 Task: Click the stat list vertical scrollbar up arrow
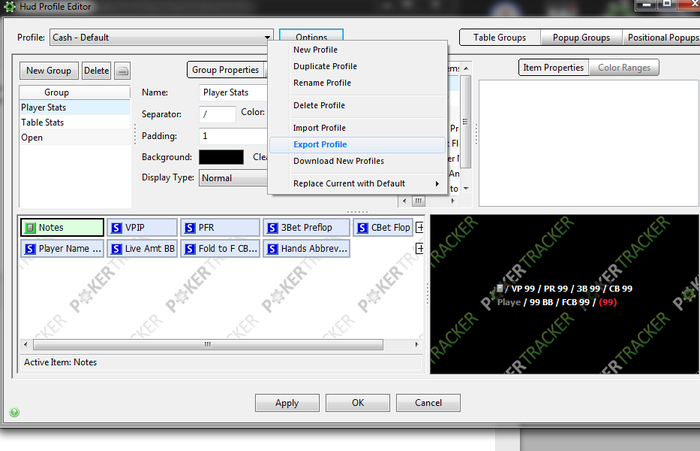(466, 68)
